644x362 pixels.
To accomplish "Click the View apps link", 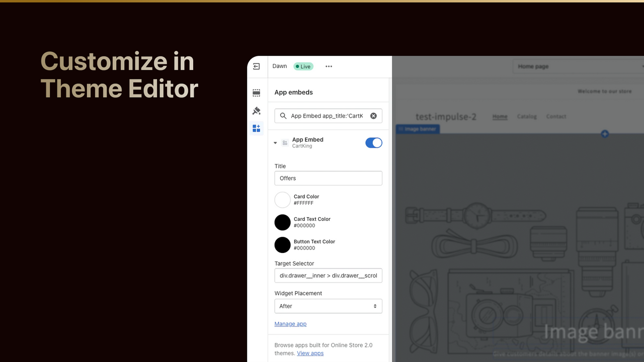I will tap(310, 353).
